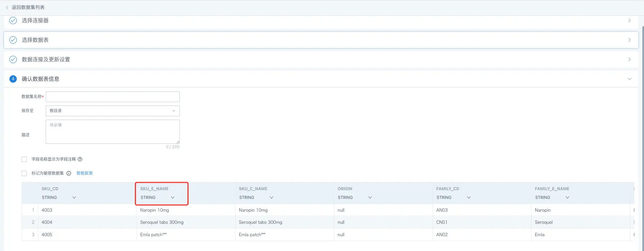
Task: Click SKU_CD column header name
Action: (50, 189)
